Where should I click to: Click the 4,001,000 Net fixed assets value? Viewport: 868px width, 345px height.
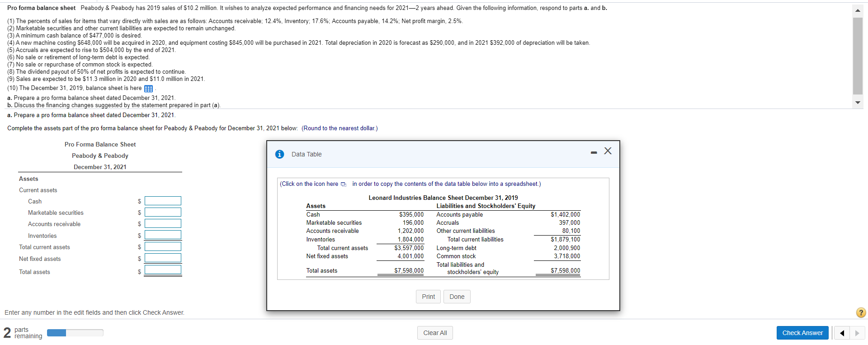pyautogui.click(x=410, y=256)
